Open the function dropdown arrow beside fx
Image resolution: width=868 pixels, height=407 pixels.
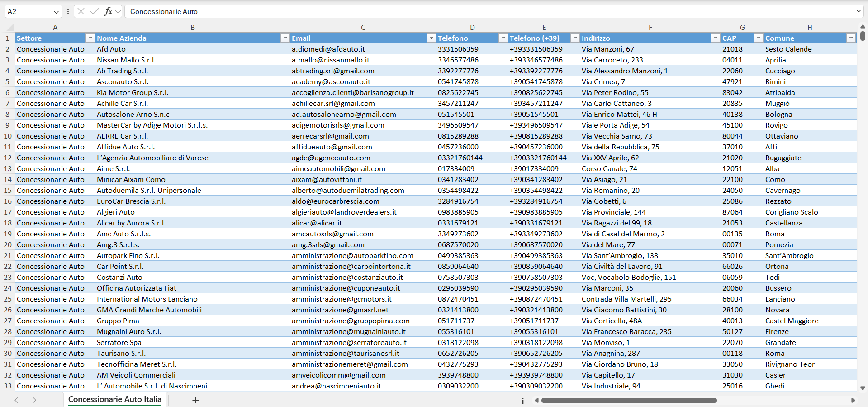pos(118,11)
